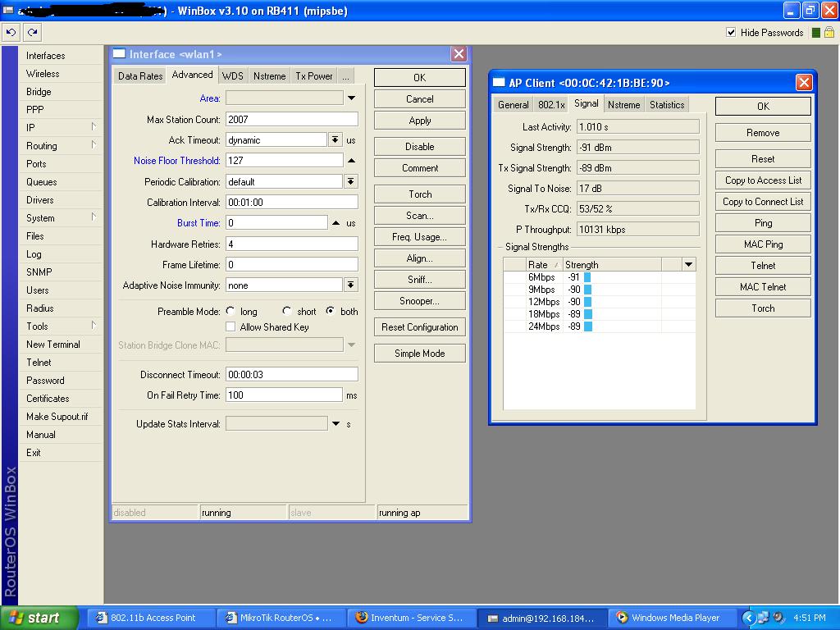The width and height of the screenshot is (840, 630).
Task: Click the tray expand arrow icon
Action: pyautogui.click(x=748, y=618)
